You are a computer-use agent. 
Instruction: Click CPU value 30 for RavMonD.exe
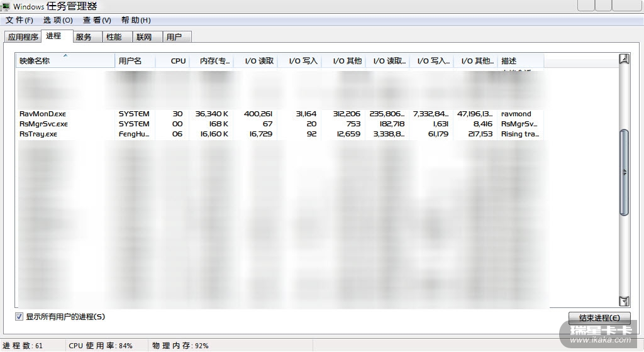[177, 114]
